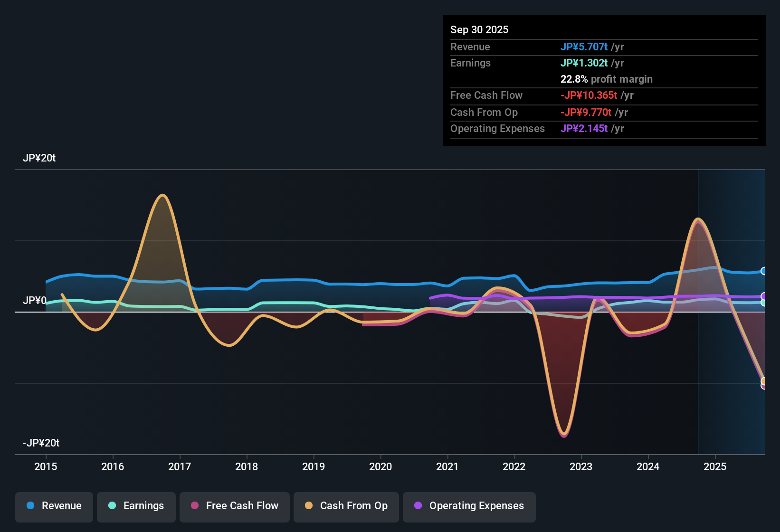Toggle the Revenue series visibility
The image size is (780, 532).
[x=54, y=506]
